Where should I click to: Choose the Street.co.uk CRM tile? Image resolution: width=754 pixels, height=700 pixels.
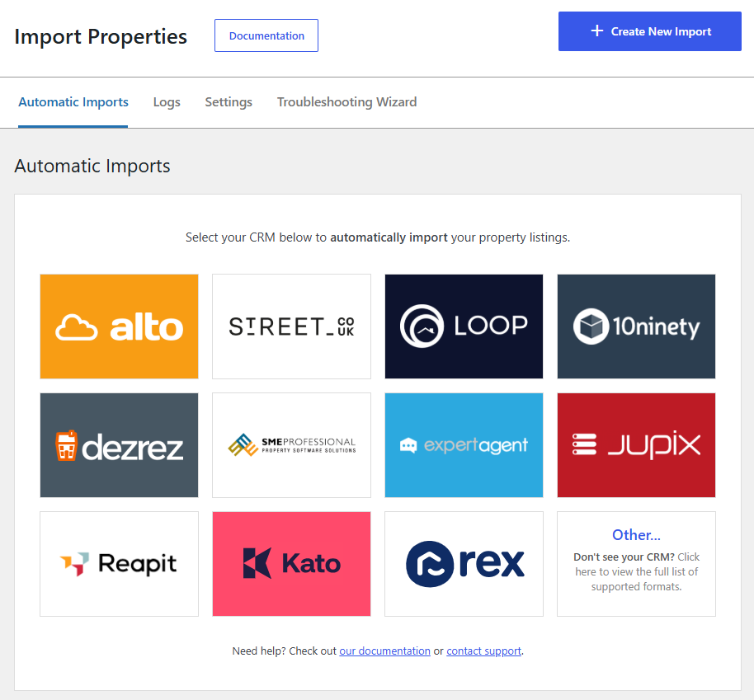[x=291, y=327]
